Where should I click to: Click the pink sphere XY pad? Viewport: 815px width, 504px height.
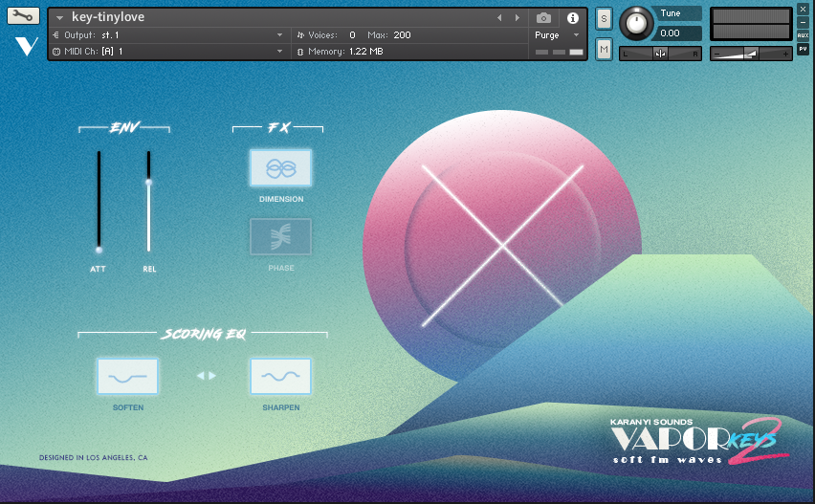[502, 247]
